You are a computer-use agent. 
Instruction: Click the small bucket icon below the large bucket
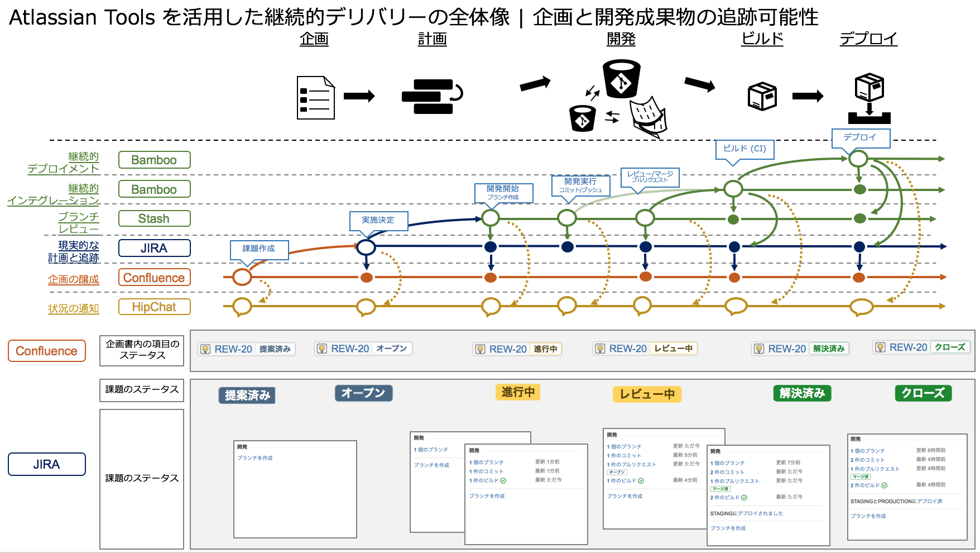[x=583, y=118]
